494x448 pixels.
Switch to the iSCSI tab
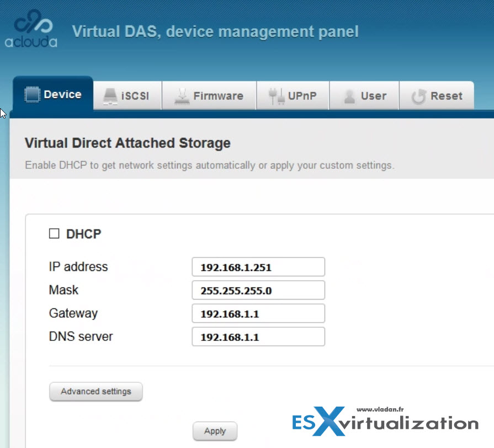128,95
